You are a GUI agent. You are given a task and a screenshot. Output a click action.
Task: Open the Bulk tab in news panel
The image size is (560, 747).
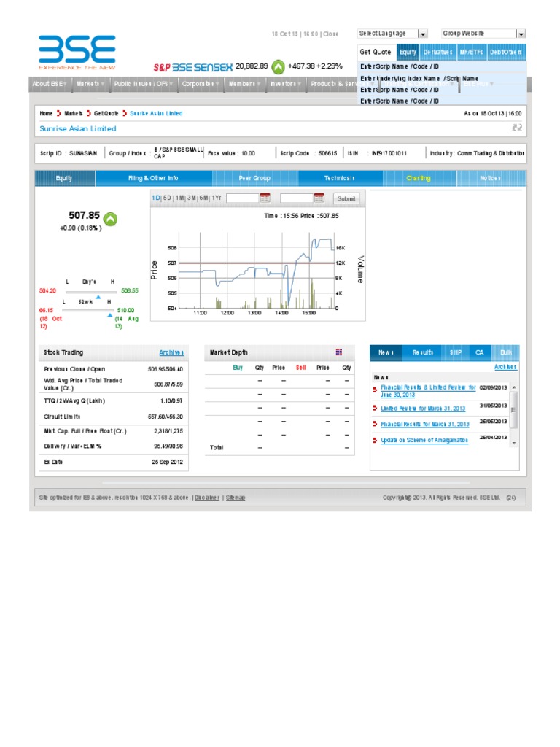[x=506, y=352]
